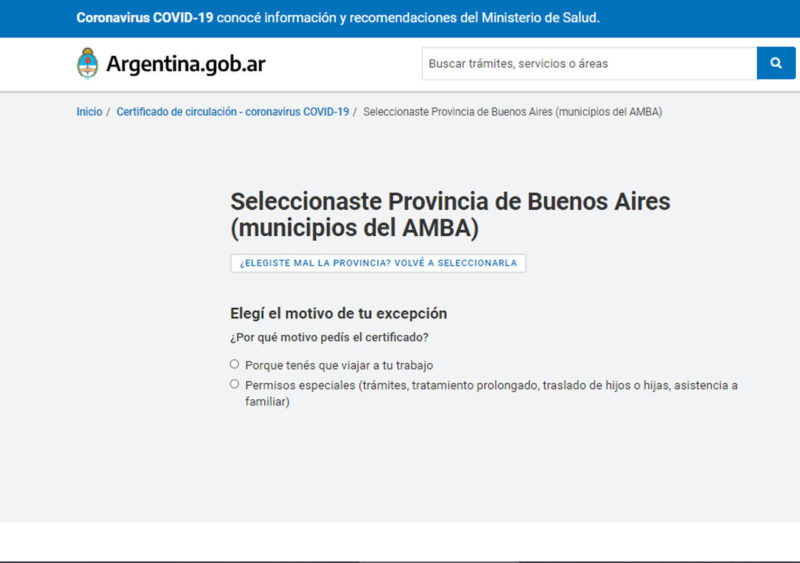This screenshot has width=800, height=563.
Task: Click the white footer strip below the form
Action: point(400,540)
